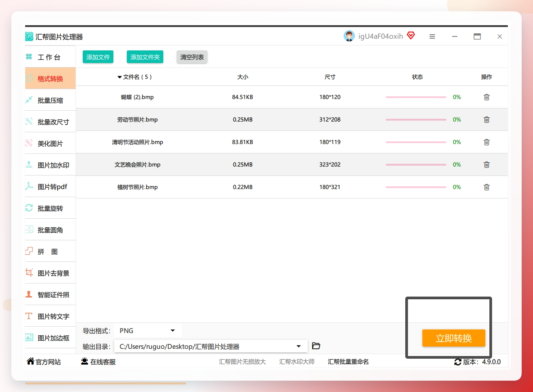Click the 添加文件 button

pos(98,57)
